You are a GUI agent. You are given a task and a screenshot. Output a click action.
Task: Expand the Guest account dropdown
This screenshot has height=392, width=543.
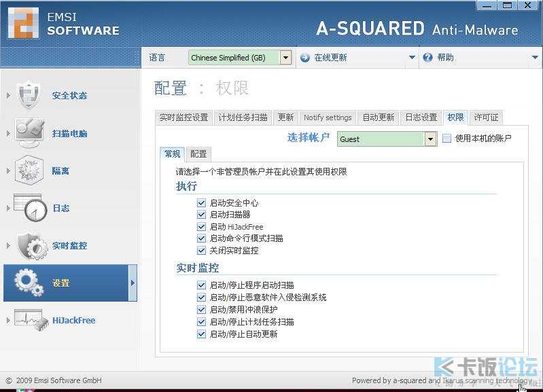click(430, 139)
